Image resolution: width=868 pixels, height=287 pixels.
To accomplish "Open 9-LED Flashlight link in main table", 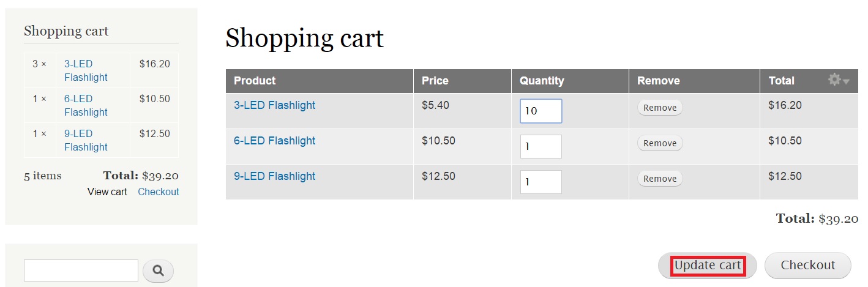I will 275,176.
